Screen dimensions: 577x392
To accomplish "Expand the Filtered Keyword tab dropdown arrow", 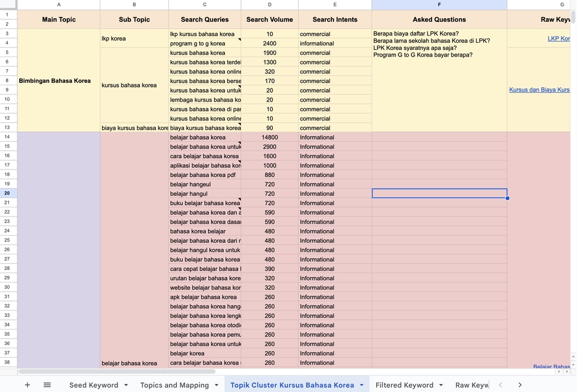I will coord(441,385).
